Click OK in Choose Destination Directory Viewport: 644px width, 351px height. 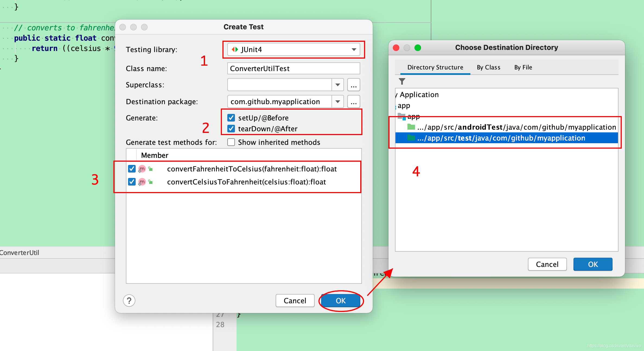pyautogui.click(x=593, y=264)
